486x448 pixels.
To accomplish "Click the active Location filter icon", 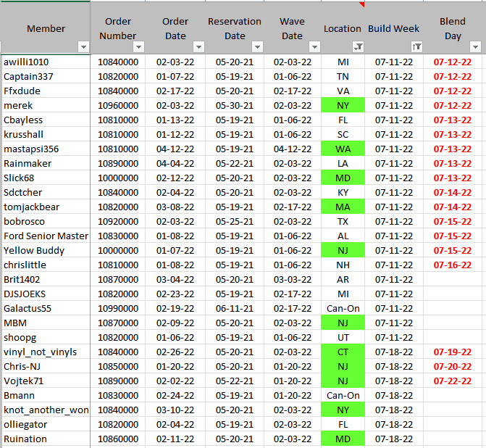I will point(357,47).
